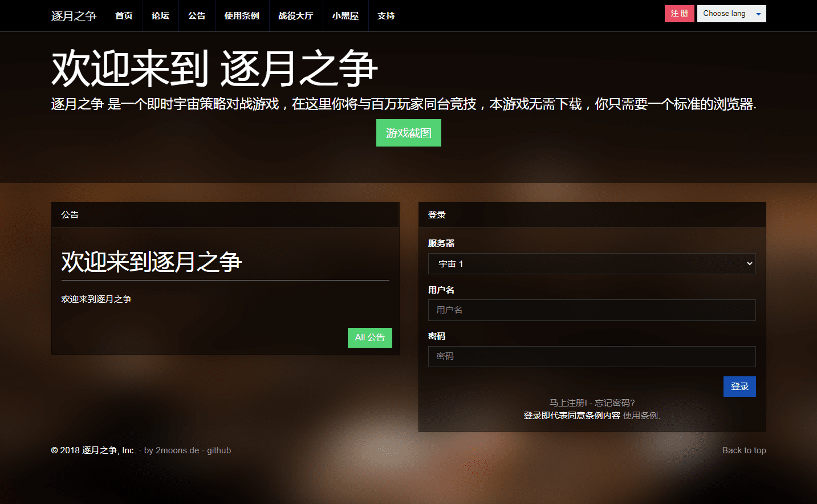Open the 使用条例 navigation item
Viewport: 817px width, 504px height.
pyautogui.click(x=242, y=16)
